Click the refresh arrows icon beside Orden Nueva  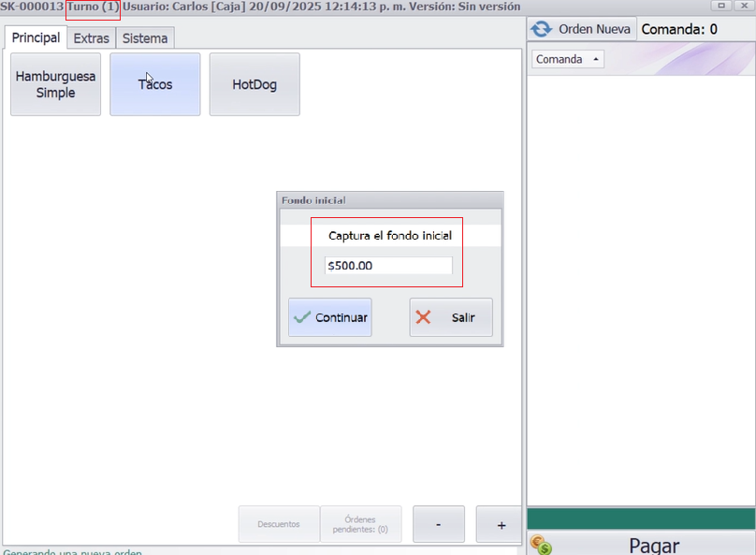click(x=541, y=29)
